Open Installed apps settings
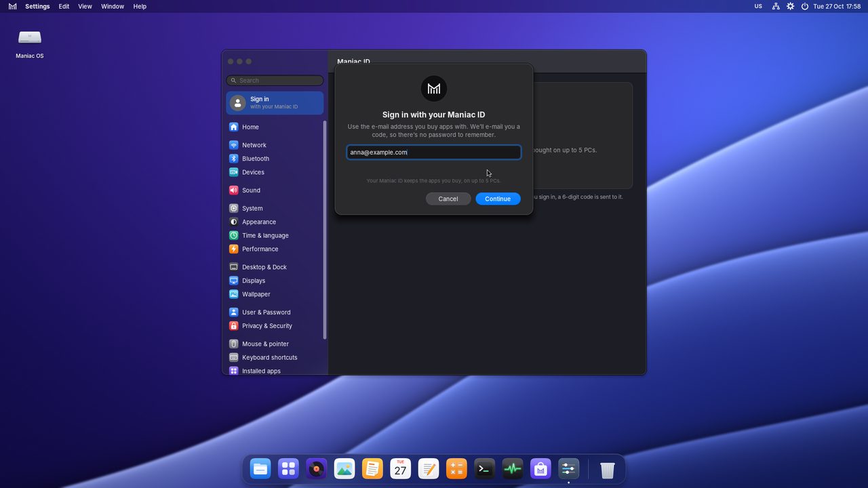The width and height of the screenshot is (868, 488). (275, 371)
